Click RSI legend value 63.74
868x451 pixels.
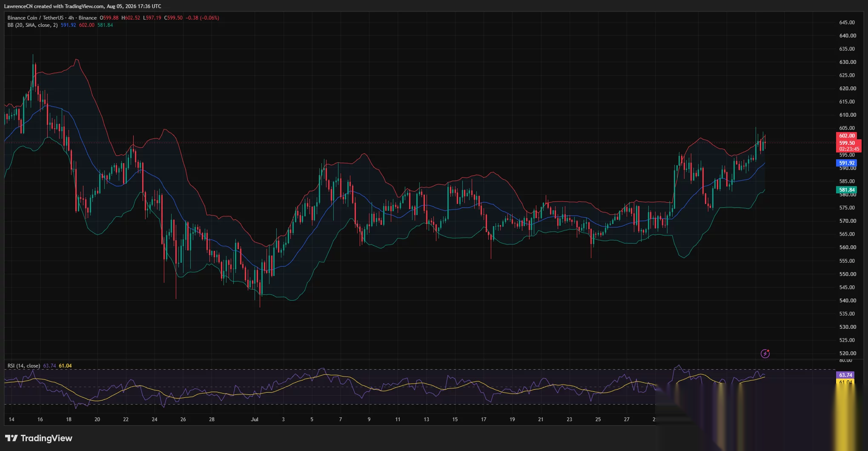(x=49, y=366)
